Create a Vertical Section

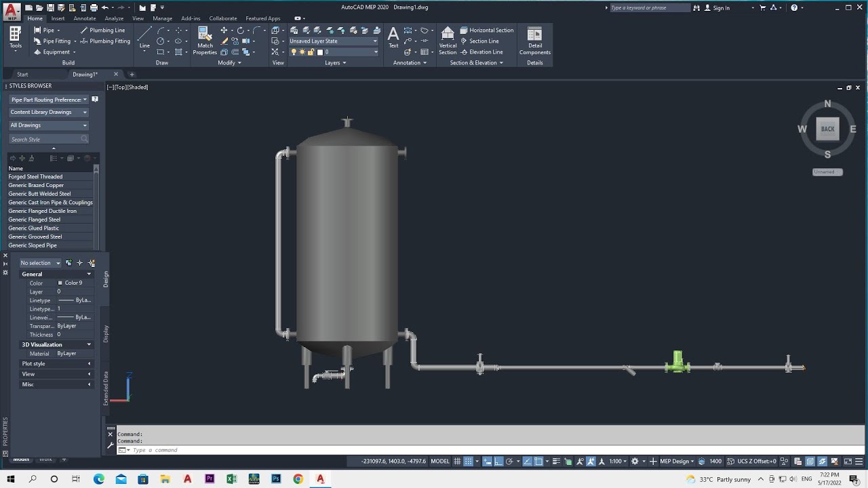click(x=448, y=41)
